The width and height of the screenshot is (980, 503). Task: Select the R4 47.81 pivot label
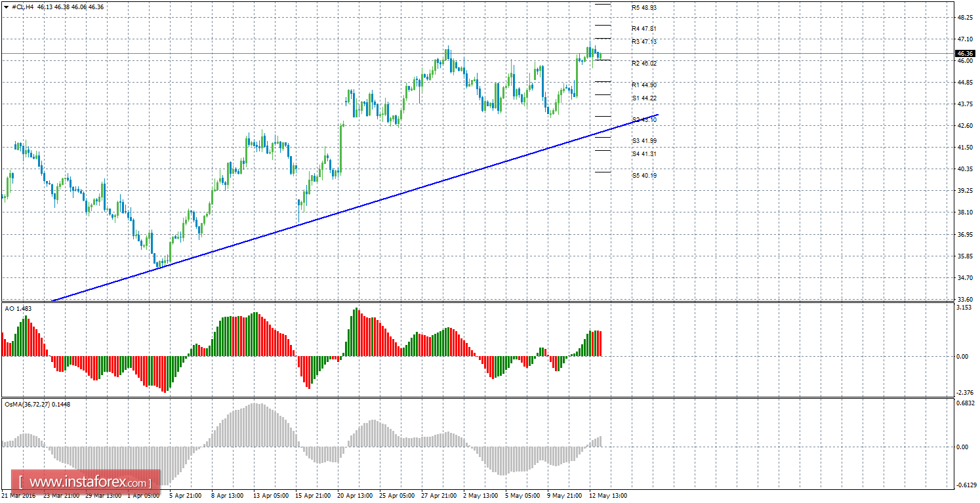(x=643, y=29)
